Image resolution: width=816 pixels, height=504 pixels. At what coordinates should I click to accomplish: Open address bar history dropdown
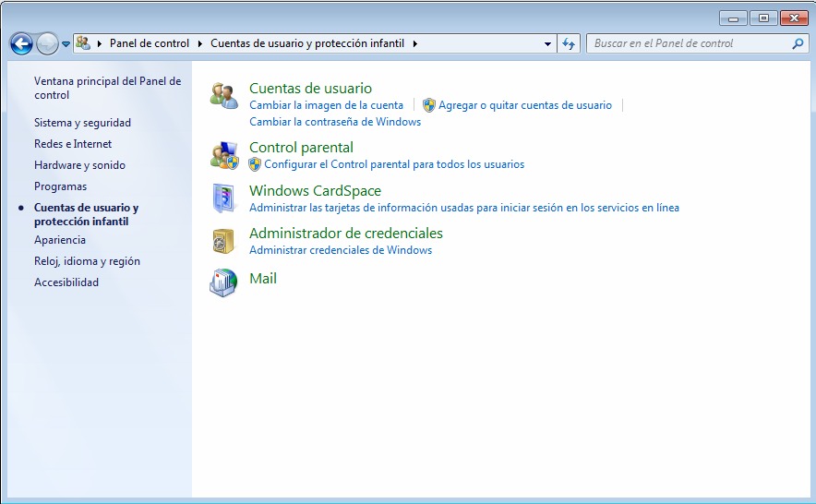[x=547, y=44]
